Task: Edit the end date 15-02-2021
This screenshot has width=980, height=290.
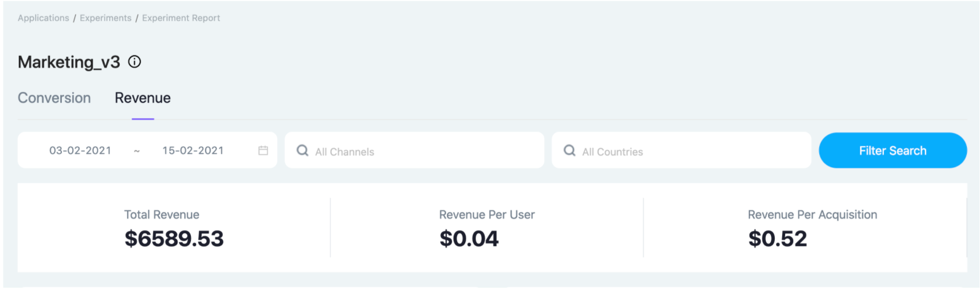Action: pyautogui.click(x=193, y=150)
